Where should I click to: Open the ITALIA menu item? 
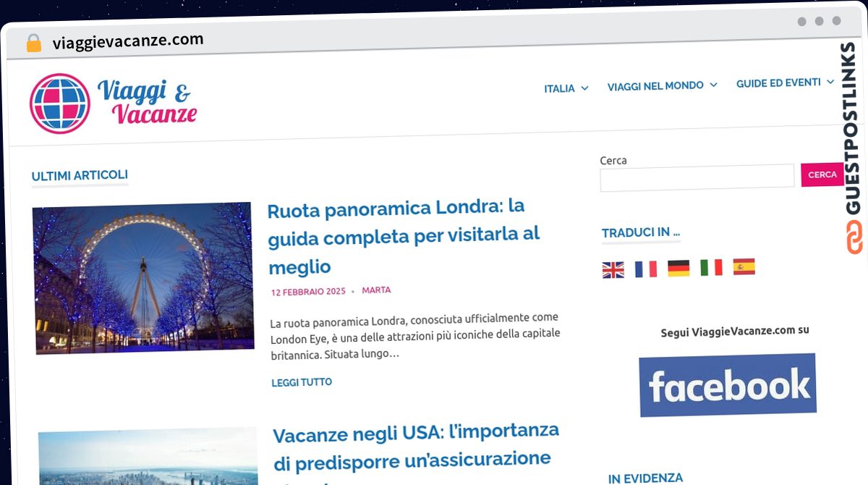[559, 88]
